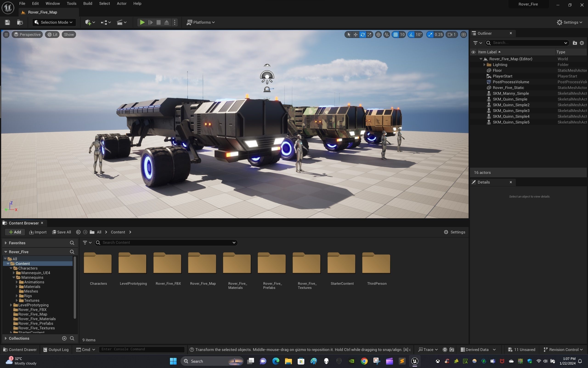Toggle rotation angle snapping
588x368 pixels.
coord(411,34)
